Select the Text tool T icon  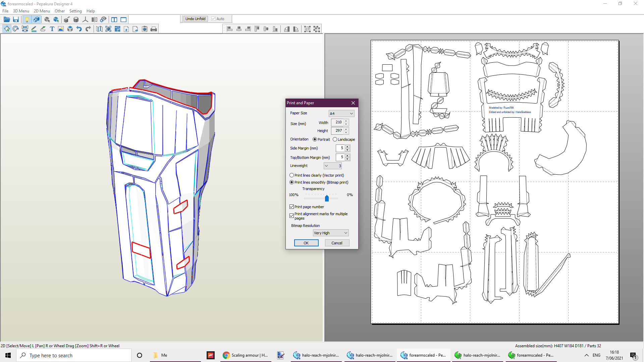point(52,29)
